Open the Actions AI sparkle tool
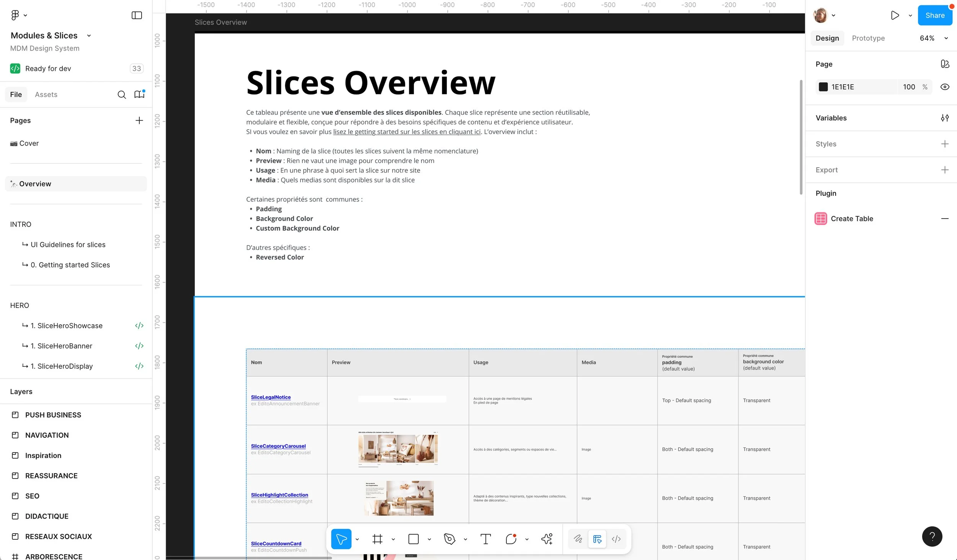Image resolution: width=957 pixels, height=560 pixels. pos(547,539)
